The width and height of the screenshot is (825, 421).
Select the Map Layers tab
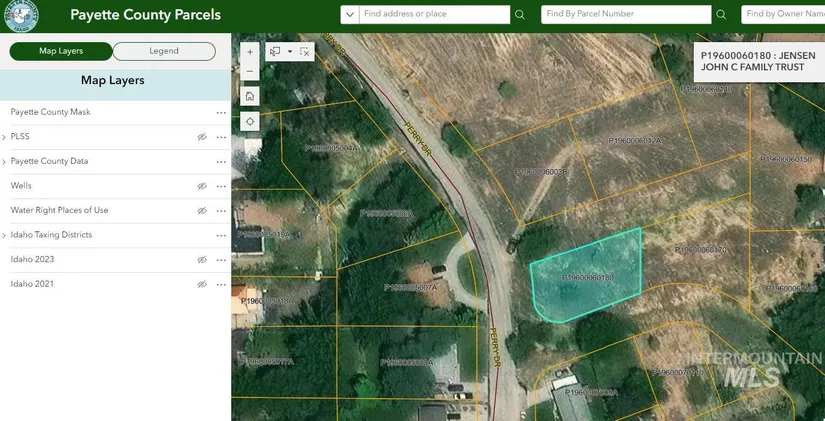point(61,51)
